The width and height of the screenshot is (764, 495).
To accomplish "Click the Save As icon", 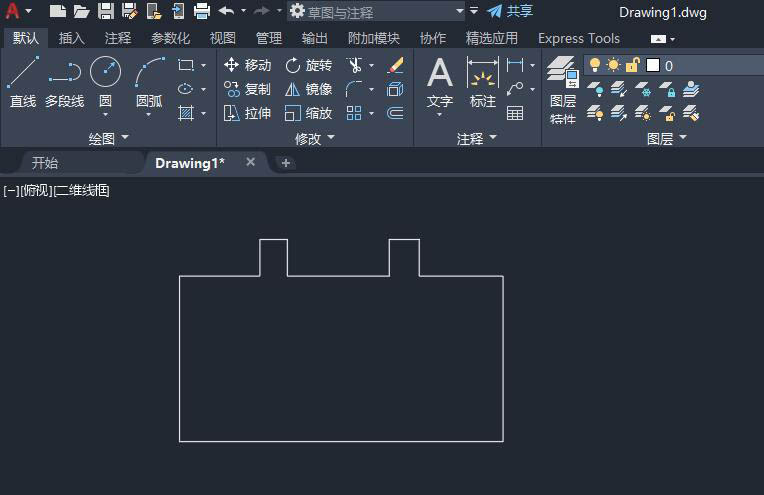I will tap(130, 11).
